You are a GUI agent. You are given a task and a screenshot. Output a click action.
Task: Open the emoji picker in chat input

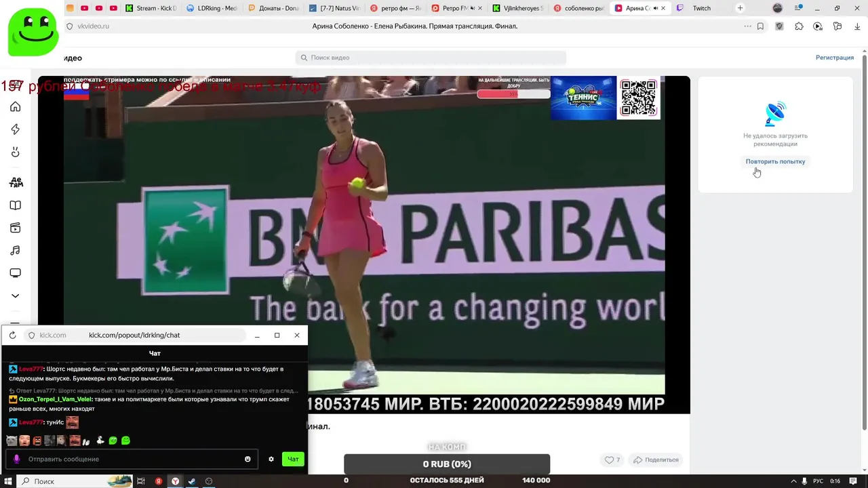248,459
